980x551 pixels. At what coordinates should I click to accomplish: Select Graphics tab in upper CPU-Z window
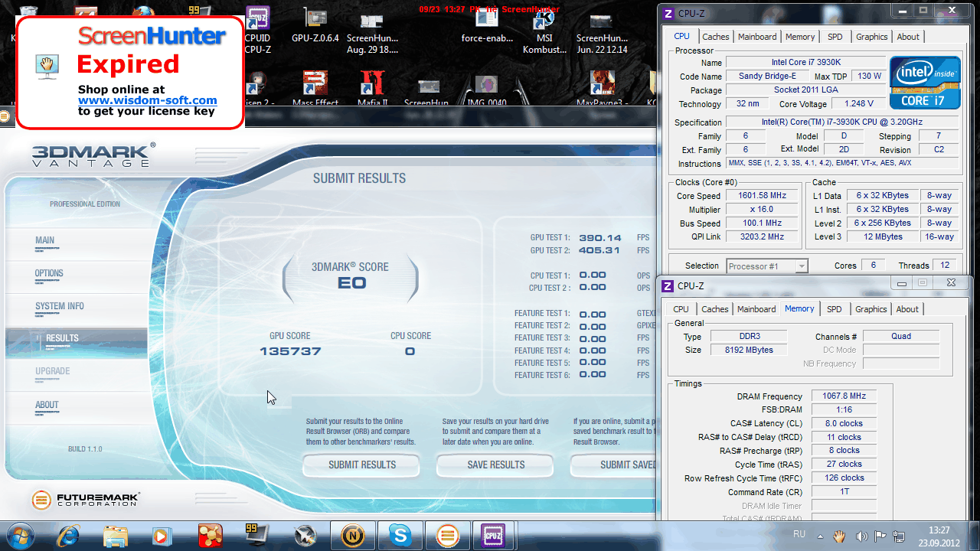[871, 37]
